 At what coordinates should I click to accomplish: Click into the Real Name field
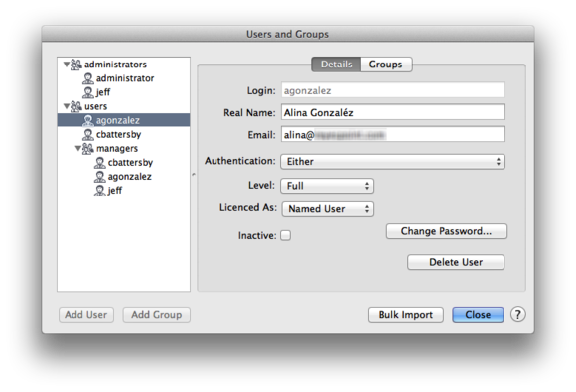click(393, 112)
